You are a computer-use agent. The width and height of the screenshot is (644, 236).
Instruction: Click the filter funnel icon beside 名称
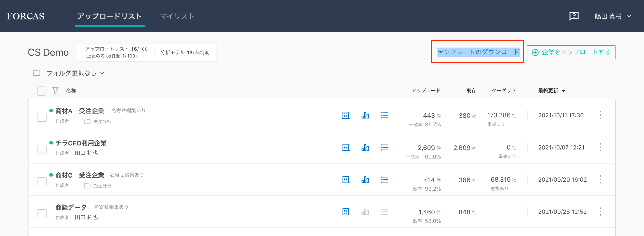pyautogui.click(x=55, y=90)
